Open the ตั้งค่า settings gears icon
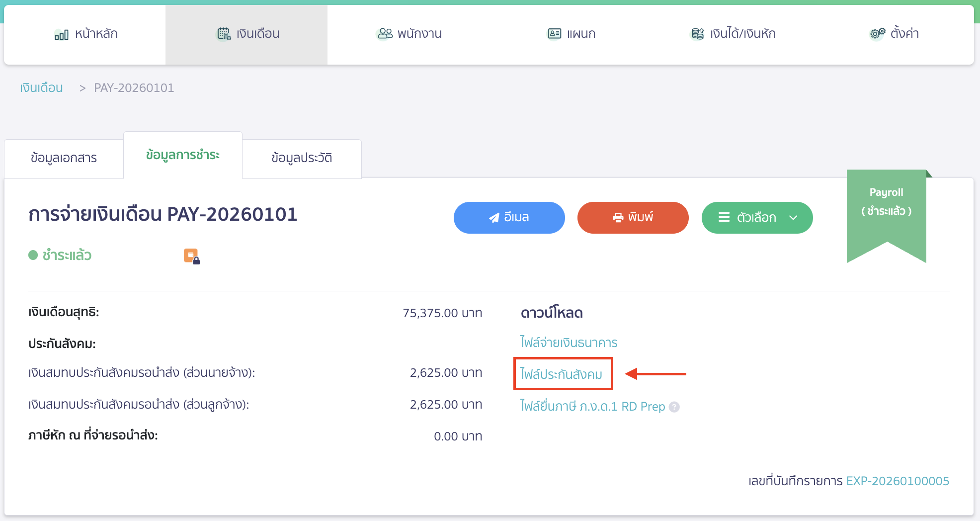The image size is (980, 521). 877,33
